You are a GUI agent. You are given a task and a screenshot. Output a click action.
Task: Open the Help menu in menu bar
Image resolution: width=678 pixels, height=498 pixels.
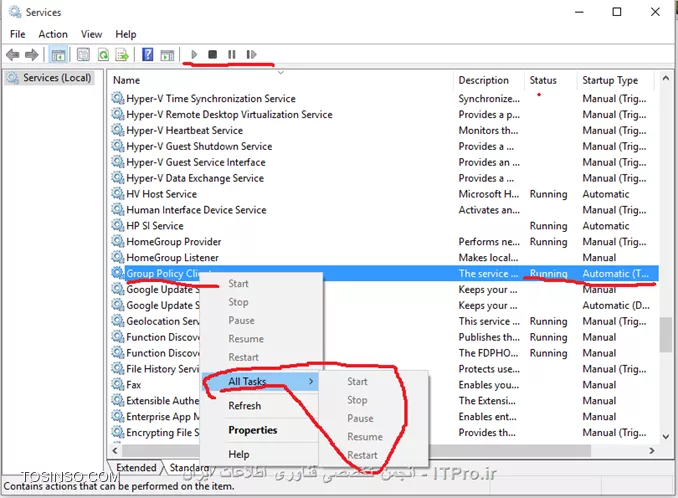click(125, 34)
